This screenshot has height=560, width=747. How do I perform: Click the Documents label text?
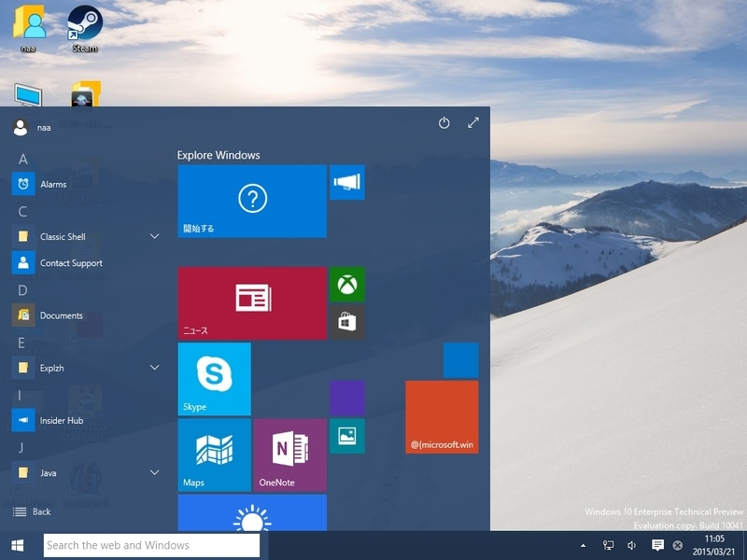[x=62, y=315]
